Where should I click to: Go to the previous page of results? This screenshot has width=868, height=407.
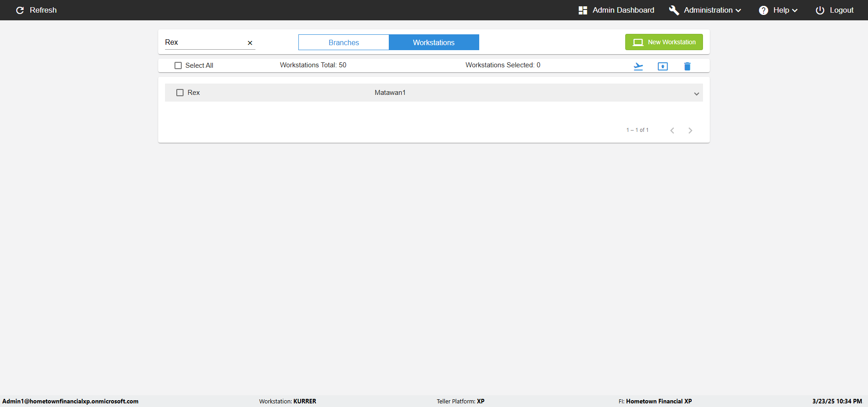click(x=672, y=131)
